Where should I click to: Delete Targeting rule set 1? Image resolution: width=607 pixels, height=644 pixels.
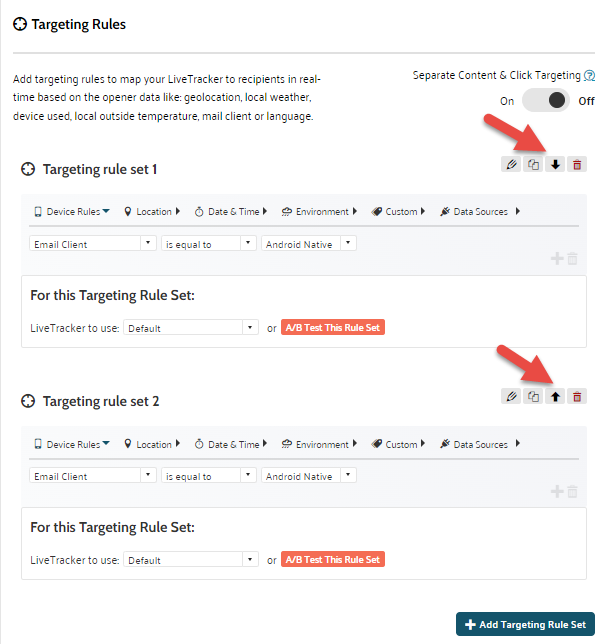click(x=577, y=165)
